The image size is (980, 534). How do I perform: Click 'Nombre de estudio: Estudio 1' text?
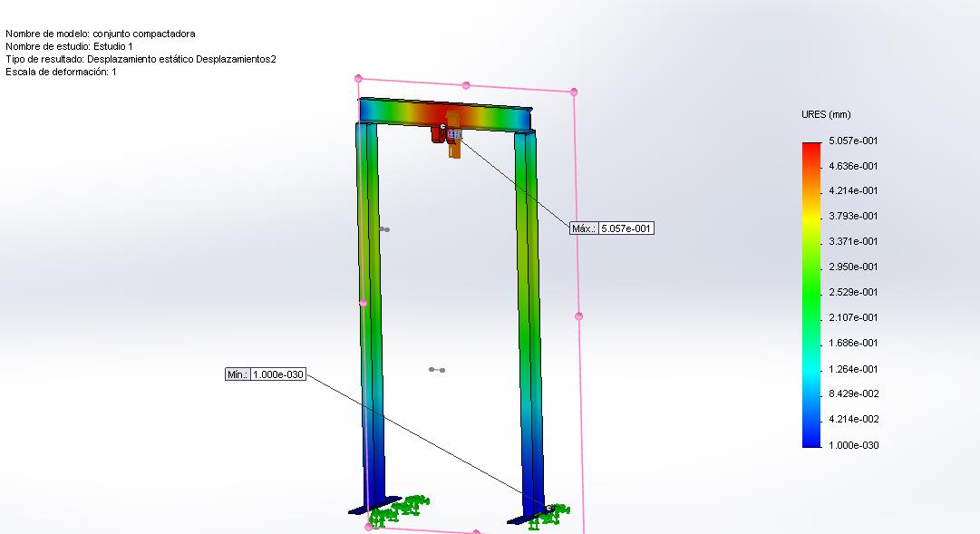70,46
